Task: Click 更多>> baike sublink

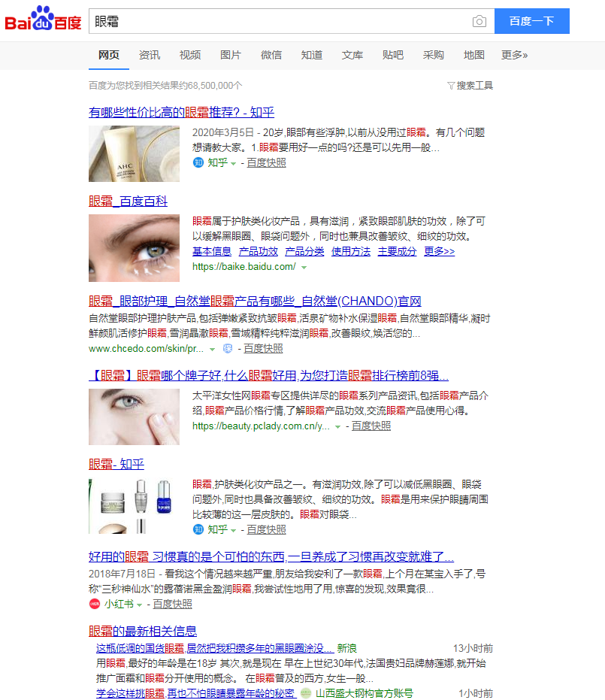Action: [440, 251]
